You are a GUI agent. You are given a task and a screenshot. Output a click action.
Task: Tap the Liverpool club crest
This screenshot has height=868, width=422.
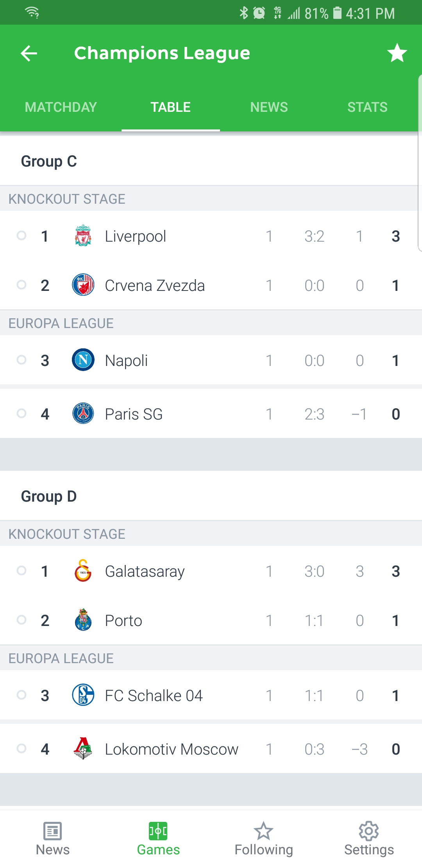coord(83,236)
